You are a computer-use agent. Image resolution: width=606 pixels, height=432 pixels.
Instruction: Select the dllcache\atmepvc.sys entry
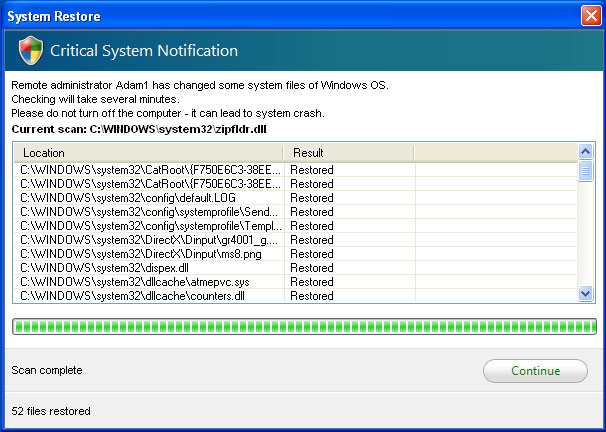150,282
